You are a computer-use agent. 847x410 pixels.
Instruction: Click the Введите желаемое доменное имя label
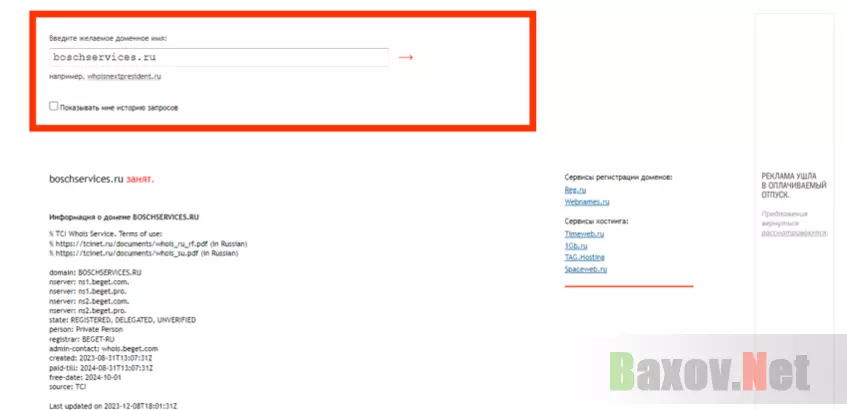(x=108, y=39)
